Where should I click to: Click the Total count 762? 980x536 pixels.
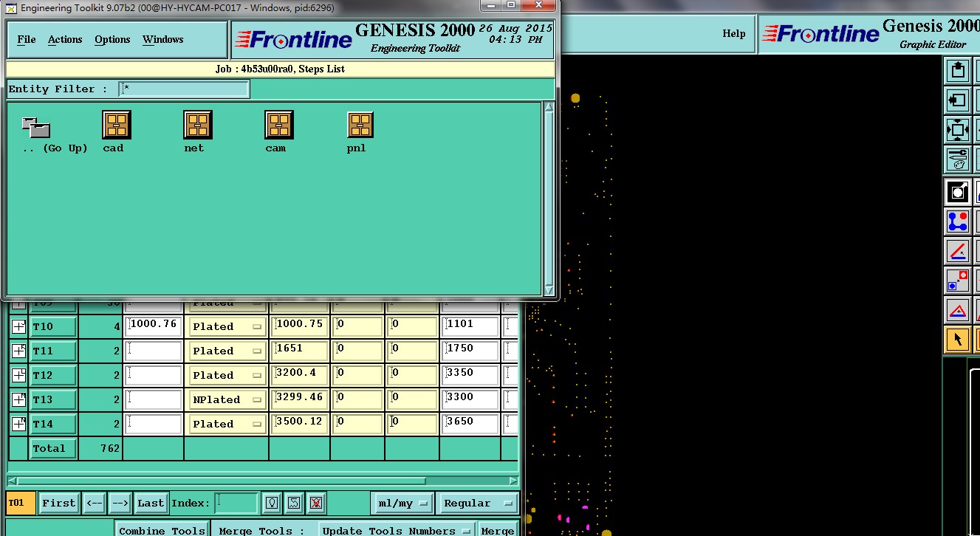click(x=110, y=448)
